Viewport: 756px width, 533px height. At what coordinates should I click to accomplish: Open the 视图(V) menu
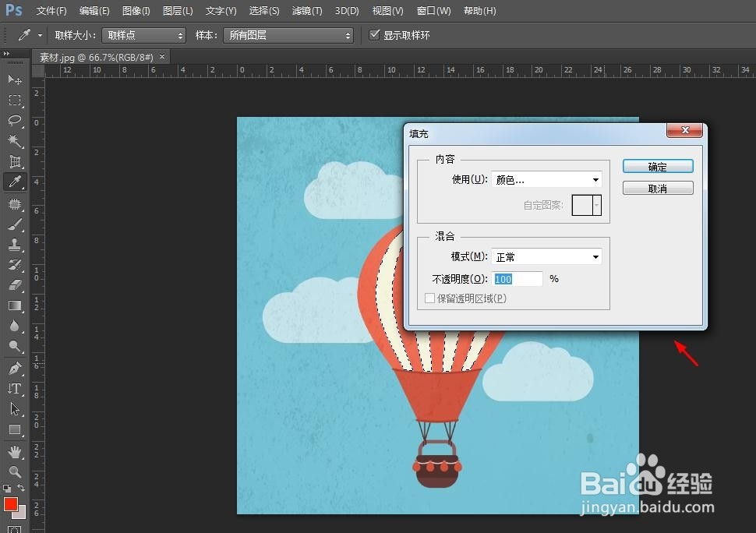(x=387, y=11)
